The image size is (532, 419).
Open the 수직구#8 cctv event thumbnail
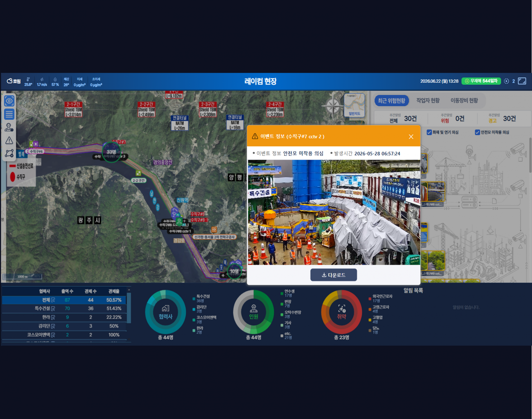tap(433, 192)
